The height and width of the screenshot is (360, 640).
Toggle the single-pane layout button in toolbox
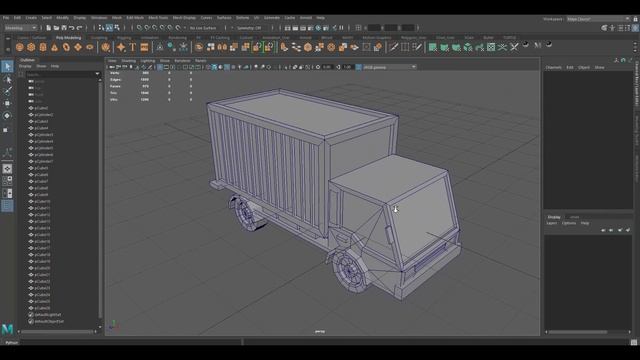coord(7,169)
